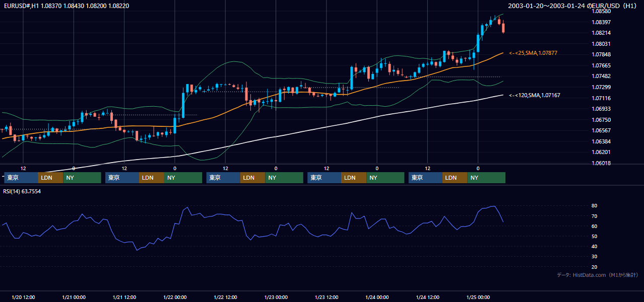Click RSI scale value 30
This screenshot has height=302, width=644.
[595, 257]
